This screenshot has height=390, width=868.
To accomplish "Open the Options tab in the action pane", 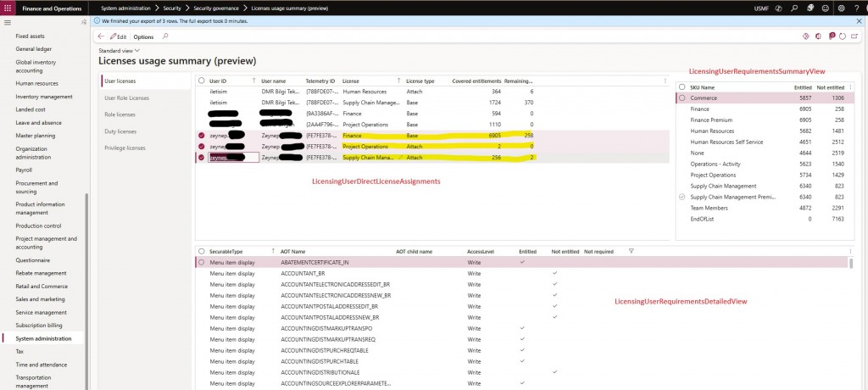I will click(143, 36).
